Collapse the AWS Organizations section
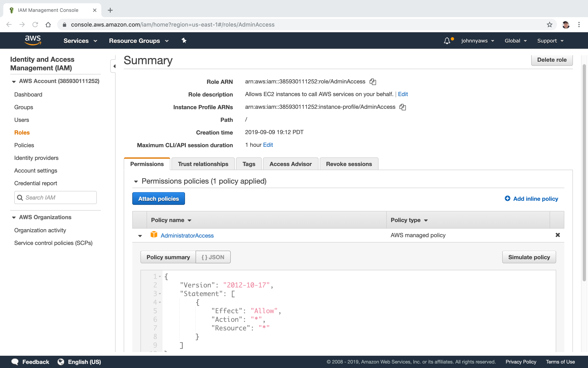The width and height of the screenshot is (588, 368). tap(14, 217)
